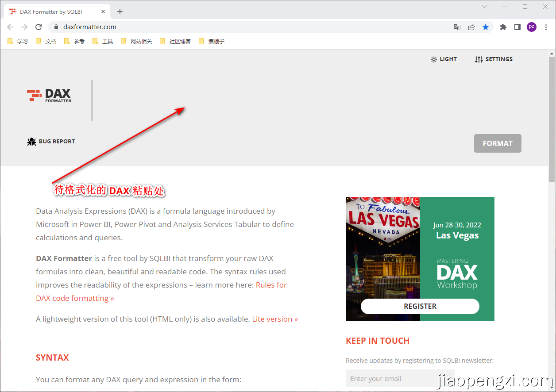Go back using the browser back arrow

[10, 27]
